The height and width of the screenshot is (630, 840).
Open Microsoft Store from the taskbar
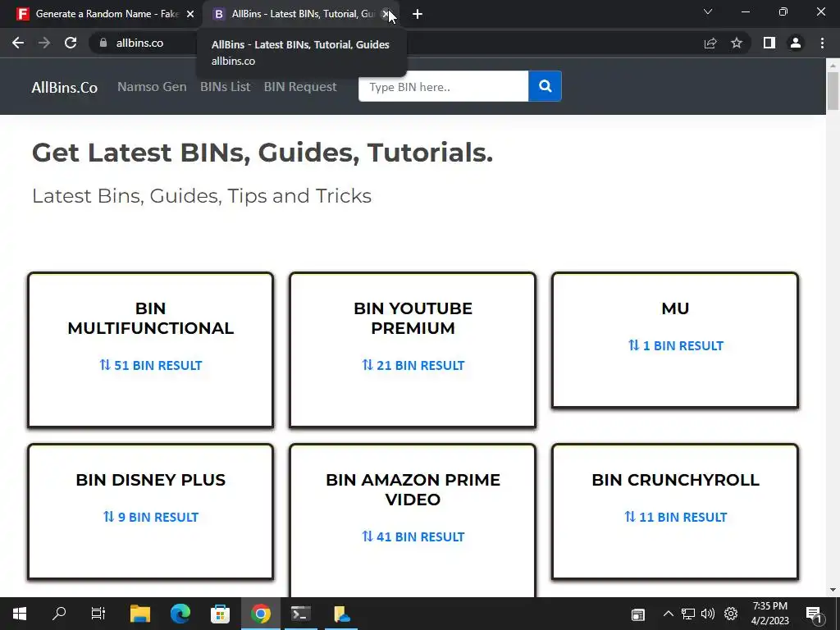(220, 614)
